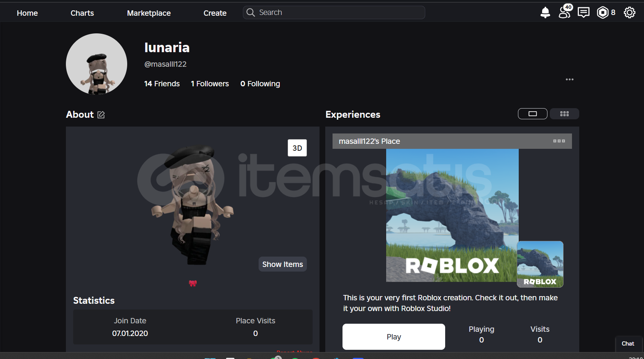Image resolution: width=644 pixels, height=359 pixels.
Task: Click the search magnifier icon
Action: pos(251,13)
